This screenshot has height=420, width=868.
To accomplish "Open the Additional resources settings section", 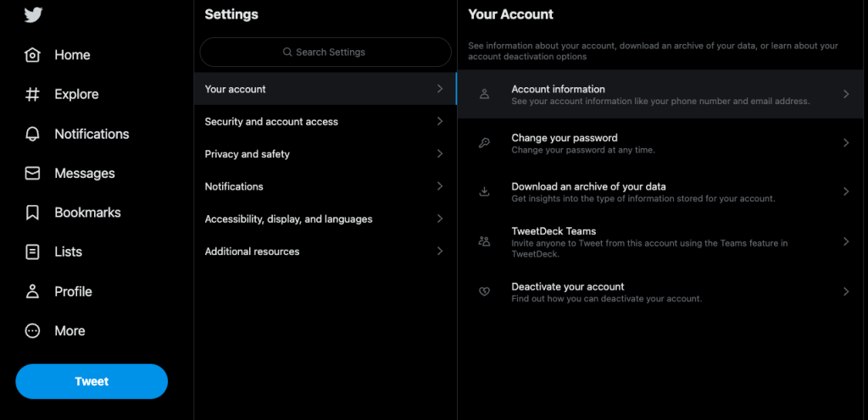I will click(252, 251).
